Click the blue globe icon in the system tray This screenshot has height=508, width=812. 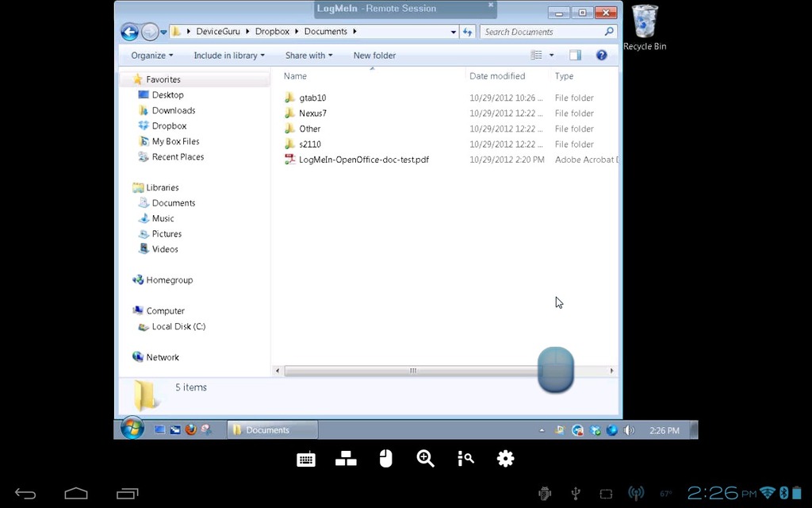pos(611,430)
